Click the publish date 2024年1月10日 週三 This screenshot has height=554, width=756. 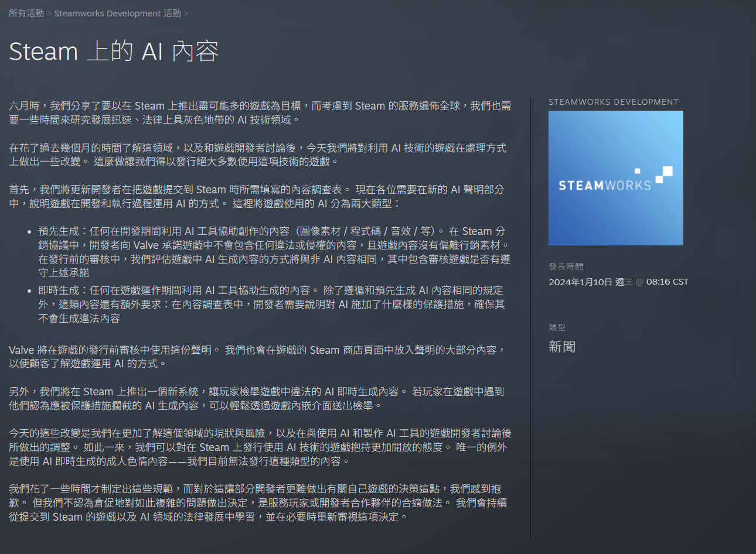coord(591,282)
